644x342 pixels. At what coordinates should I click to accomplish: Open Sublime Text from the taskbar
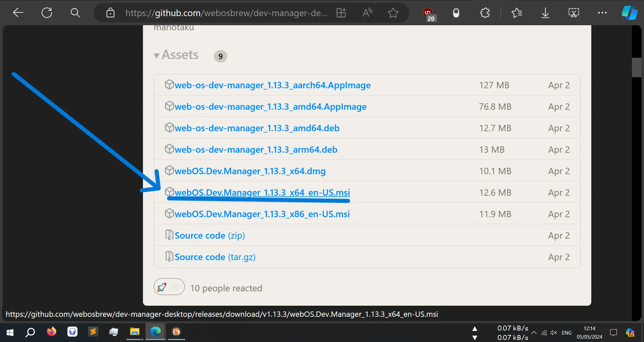[93, 332]
